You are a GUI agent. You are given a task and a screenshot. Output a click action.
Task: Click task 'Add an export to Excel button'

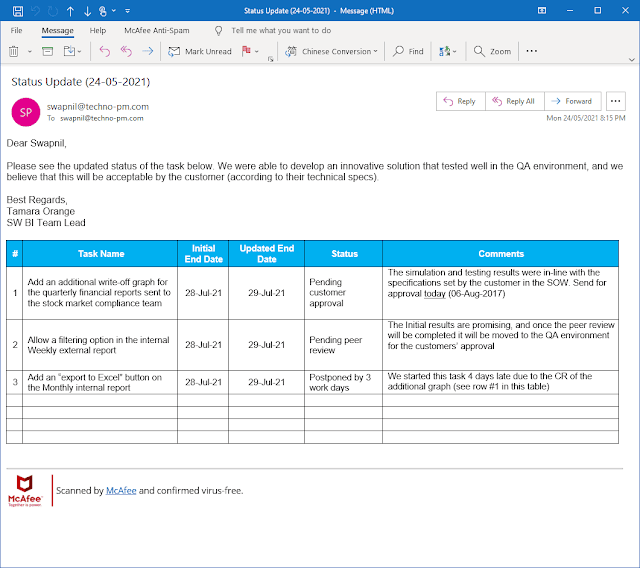[x=100, y=382]
